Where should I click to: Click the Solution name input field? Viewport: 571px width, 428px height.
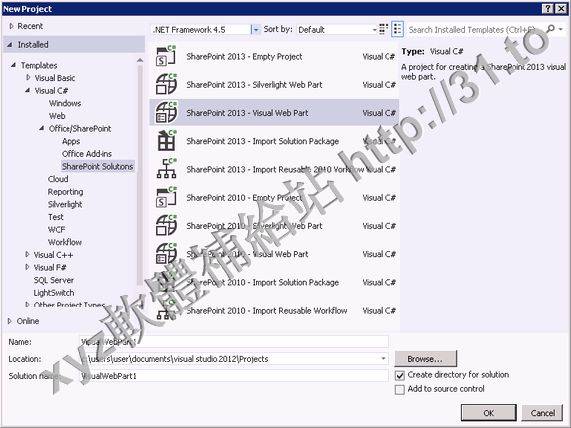point(234,376)
